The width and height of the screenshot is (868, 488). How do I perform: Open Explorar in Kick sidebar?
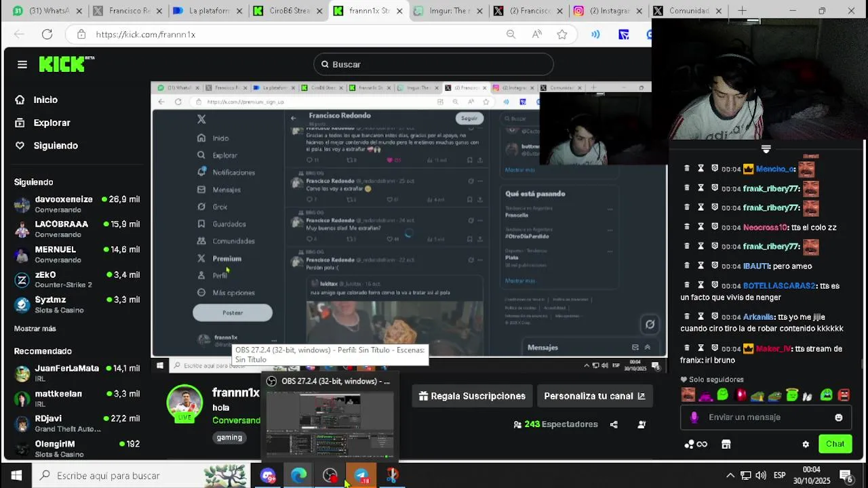[52, 123]
